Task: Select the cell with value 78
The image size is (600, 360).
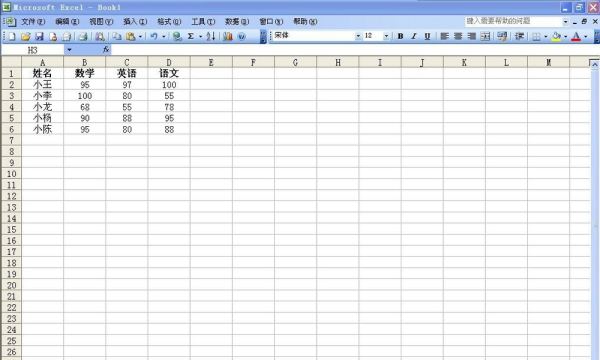Action: 169,107
